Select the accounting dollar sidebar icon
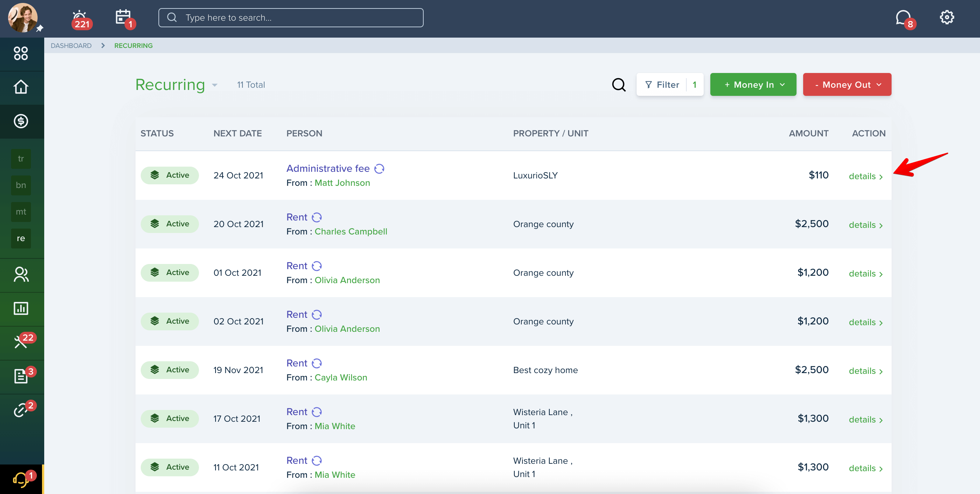The image size is (980, 494). 21,121
